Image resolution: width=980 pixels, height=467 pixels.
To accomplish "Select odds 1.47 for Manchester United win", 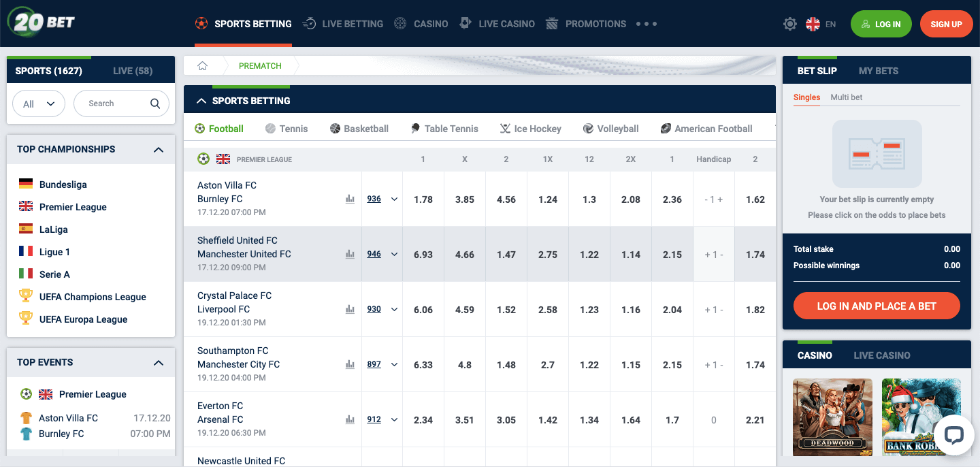I will [506, 255].
